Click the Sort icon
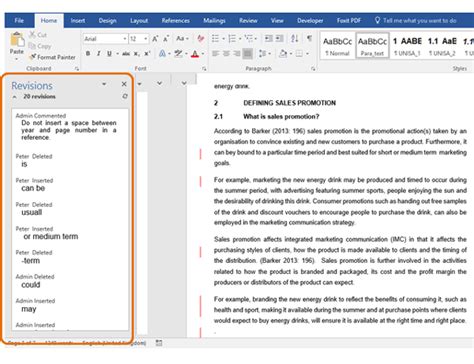Viewport: 474px width, 364px height. pyautogui.click(x=294, y=39)
